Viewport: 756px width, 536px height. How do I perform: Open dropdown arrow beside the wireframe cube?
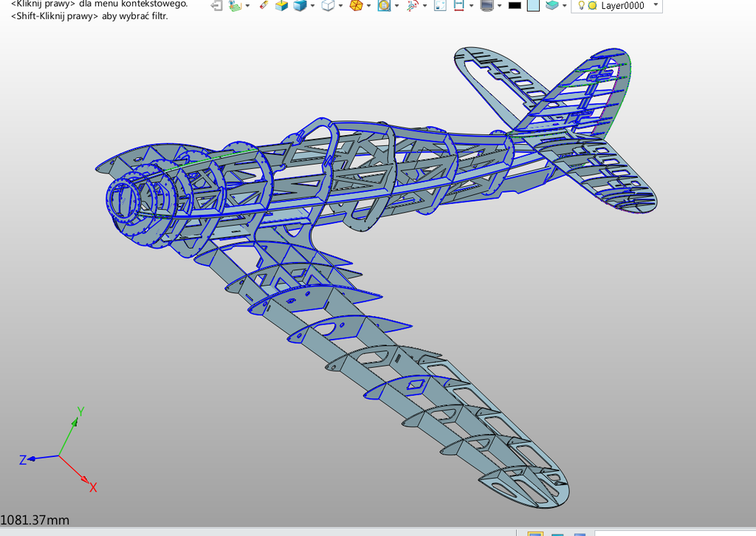(340, 6)
